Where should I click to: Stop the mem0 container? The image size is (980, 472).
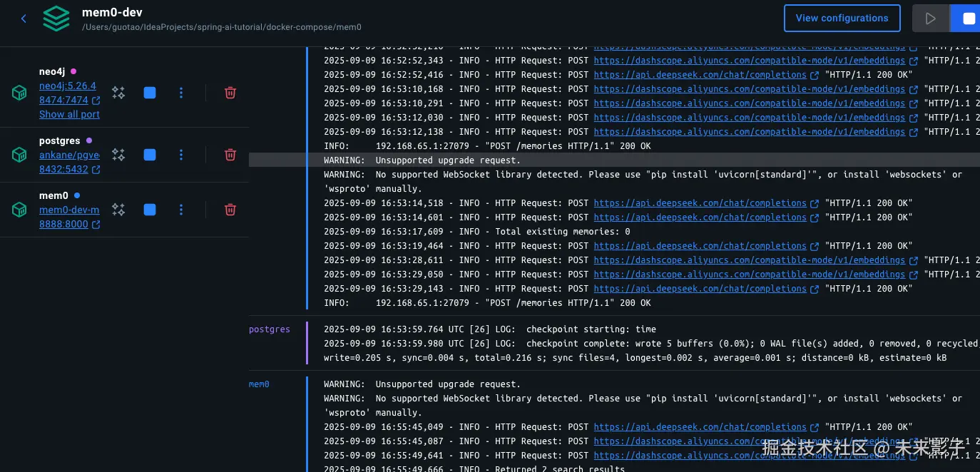point(150,210)
